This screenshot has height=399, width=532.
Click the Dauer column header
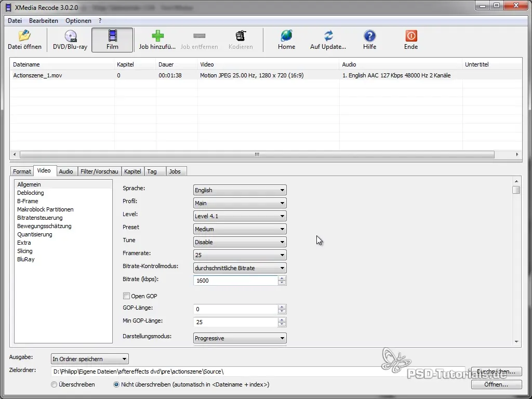click(176, 64)
